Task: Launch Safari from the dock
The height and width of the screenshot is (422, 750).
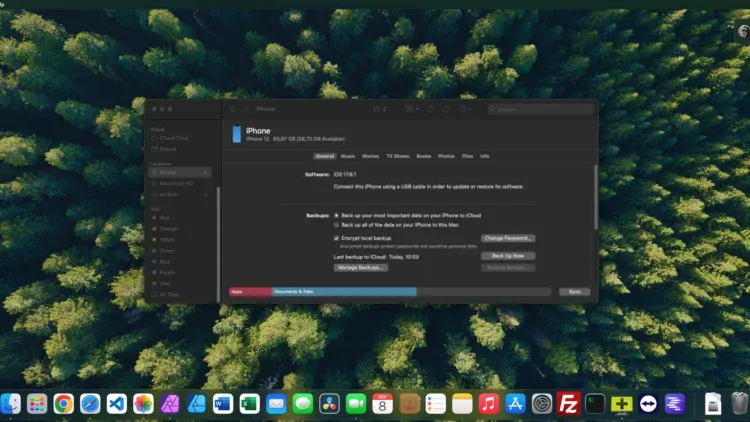Action: point(90,404)
